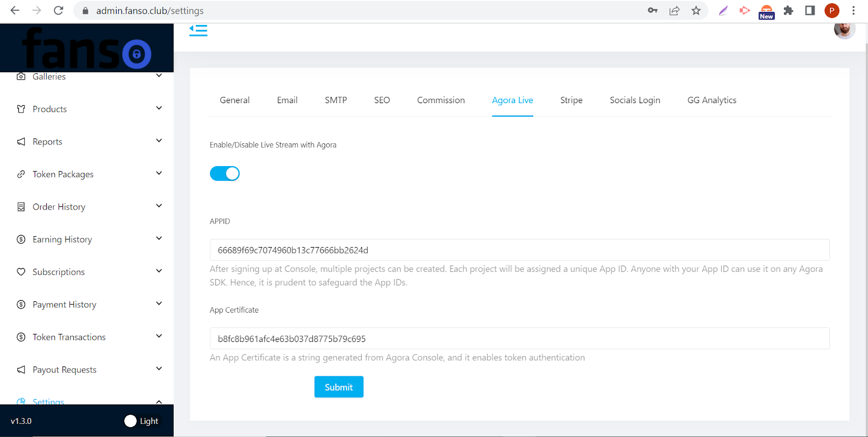Expand the Token Packages chevron
Screen dimensions: 868x437
[x=159, y=173]
